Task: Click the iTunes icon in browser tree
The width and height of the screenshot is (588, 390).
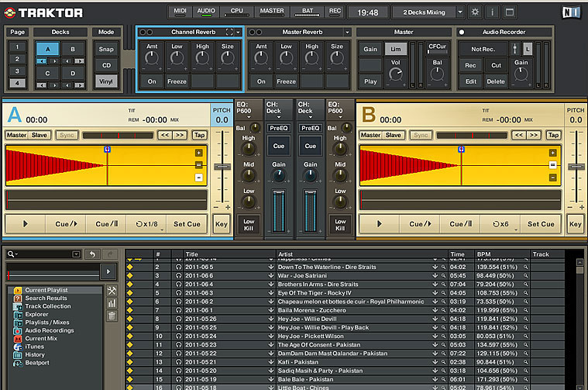Action: tap(18, 347)
